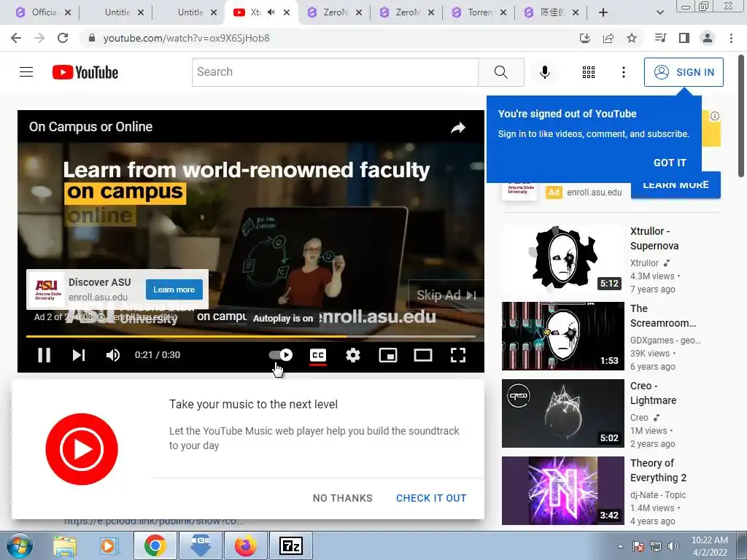The image size is (747, 560).
Task: Click Xtrullor - Supernova title text
Action: [x=654, y=238]
